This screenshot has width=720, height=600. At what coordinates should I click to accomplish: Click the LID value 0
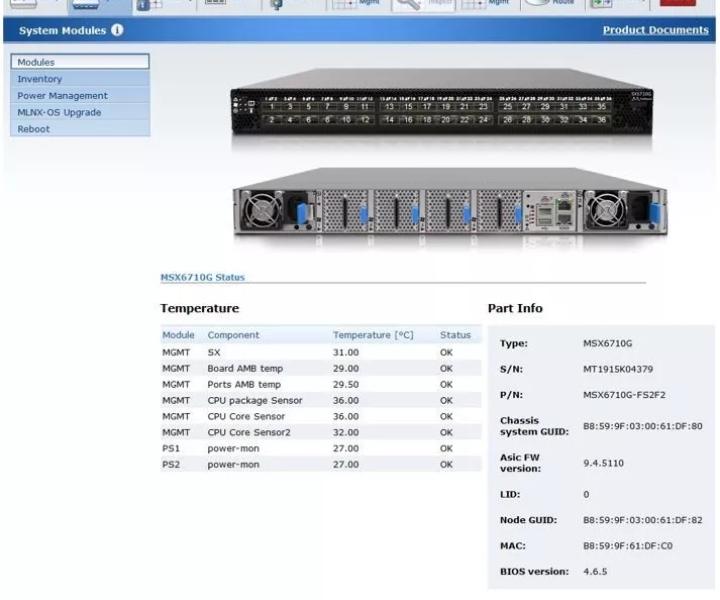[x=586, y=494]
